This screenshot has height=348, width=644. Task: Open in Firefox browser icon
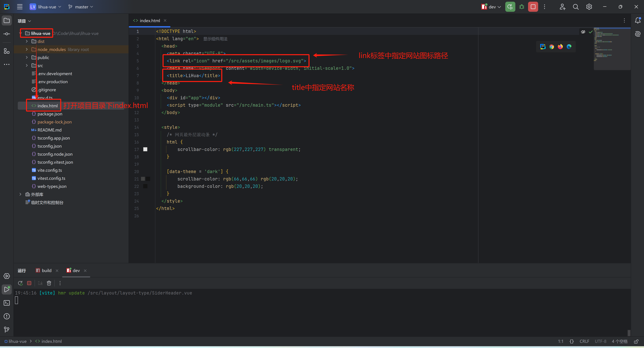coord(560,46)
